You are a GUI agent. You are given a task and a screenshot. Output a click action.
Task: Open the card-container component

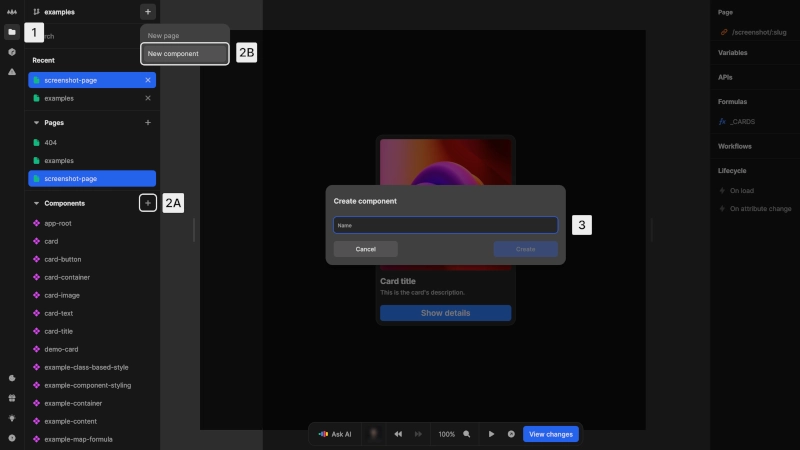coord(92,277)
